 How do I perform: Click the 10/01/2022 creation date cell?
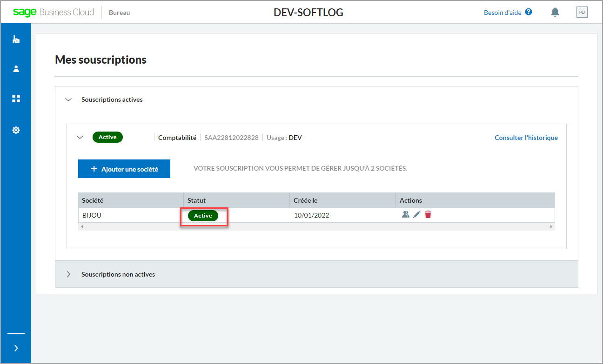tap(343, 215)
